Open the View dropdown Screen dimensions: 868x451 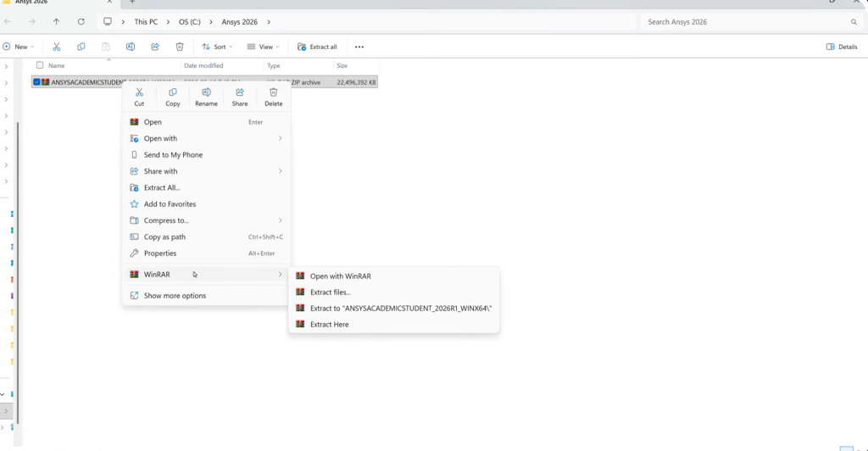tap(263, 47)
